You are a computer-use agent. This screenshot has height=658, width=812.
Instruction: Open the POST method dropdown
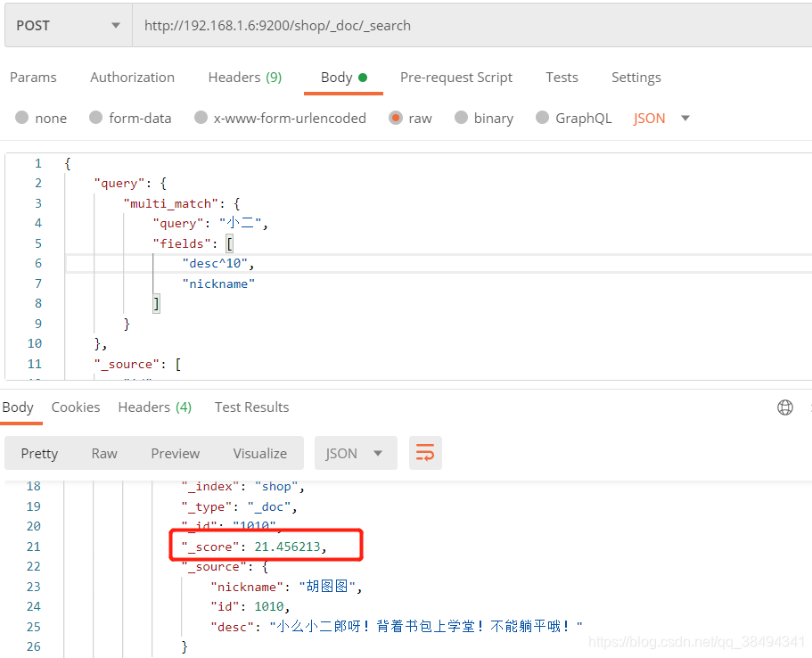(x=68, y=25)
